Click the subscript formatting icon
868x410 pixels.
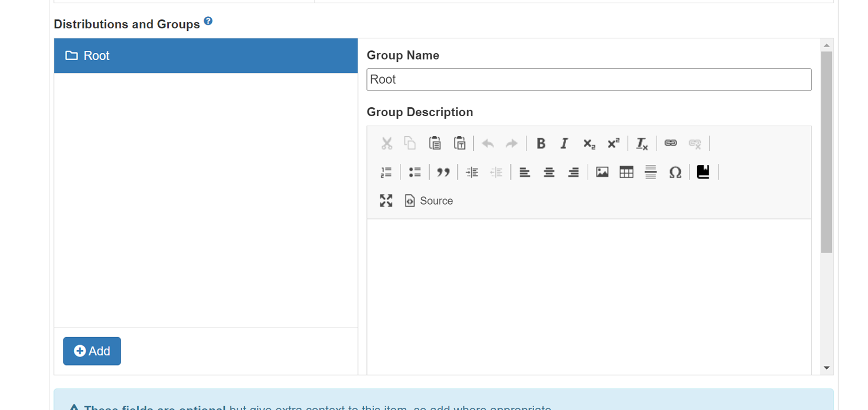(x=589, y=143)
